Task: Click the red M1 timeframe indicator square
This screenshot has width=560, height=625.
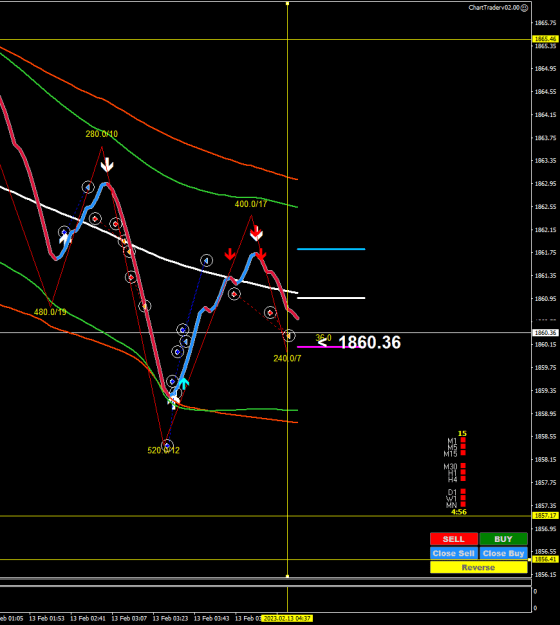Action: 463,440
